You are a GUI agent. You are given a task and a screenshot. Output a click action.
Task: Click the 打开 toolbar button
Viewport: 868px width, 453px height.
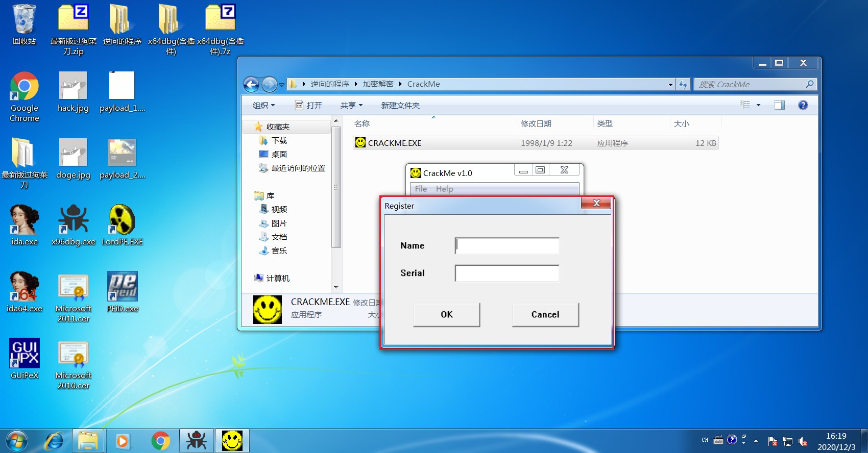309,105
